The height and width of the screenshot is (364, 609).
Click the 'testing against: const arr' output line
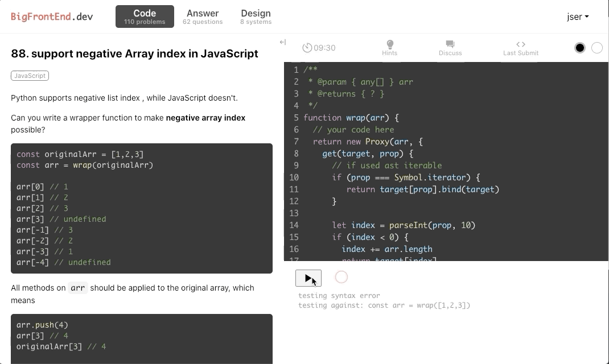click(x=384, y=305)
